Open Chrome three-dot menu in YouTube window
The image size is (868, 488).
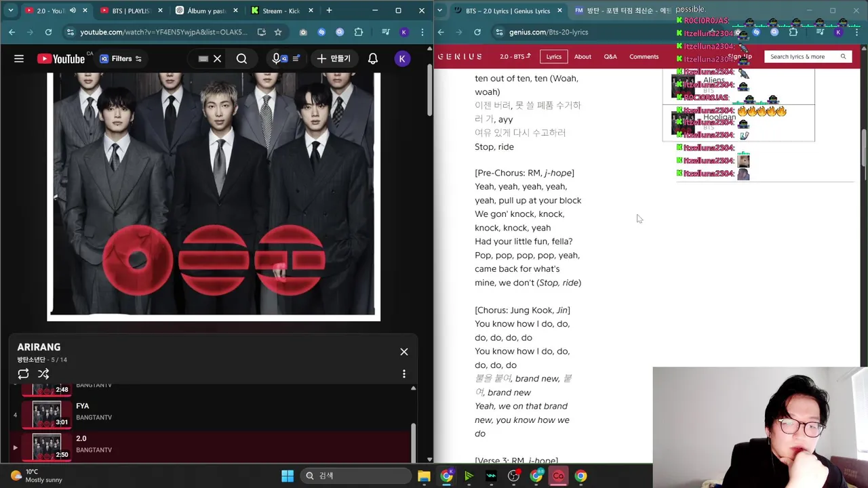(x=422, y=32)
